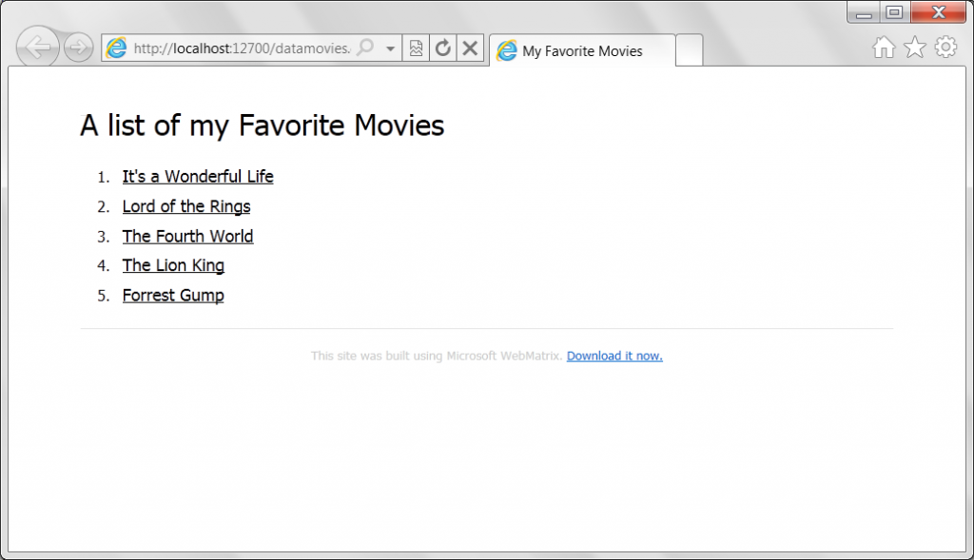Toggle Compatibility View broken-page icon
Viewport: 974px width, 560px height.
[417, 48]
